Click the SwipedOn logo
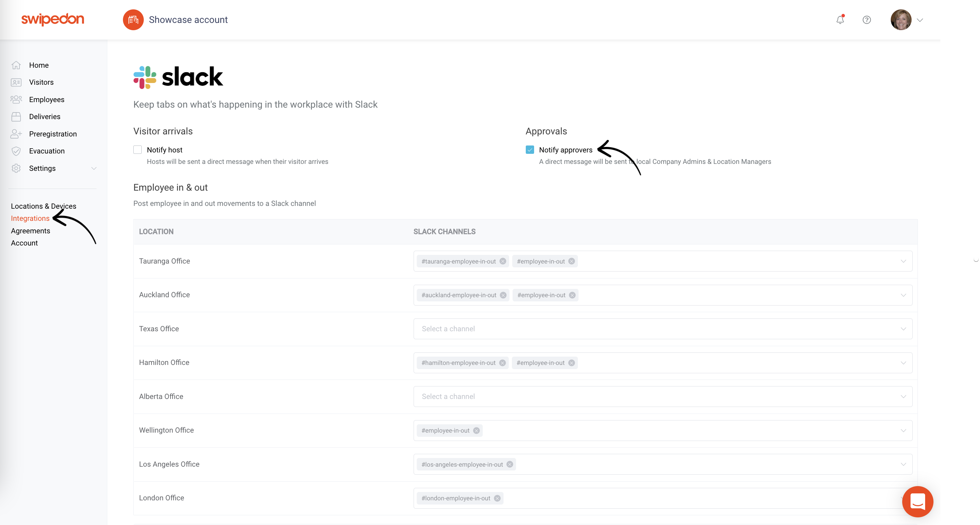 click(x=52, y=19)
